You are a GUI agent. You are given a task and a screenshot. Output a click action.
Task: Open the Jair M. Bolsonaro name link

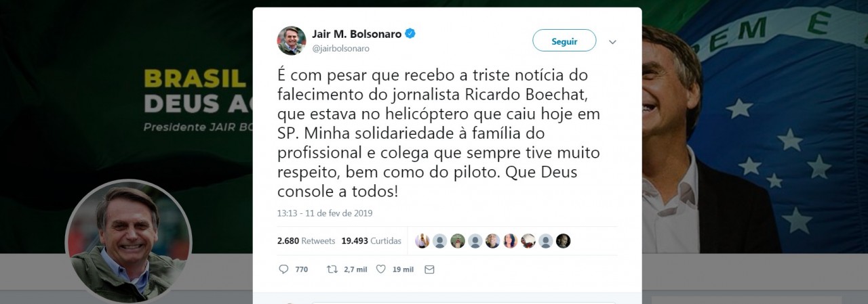357,34
